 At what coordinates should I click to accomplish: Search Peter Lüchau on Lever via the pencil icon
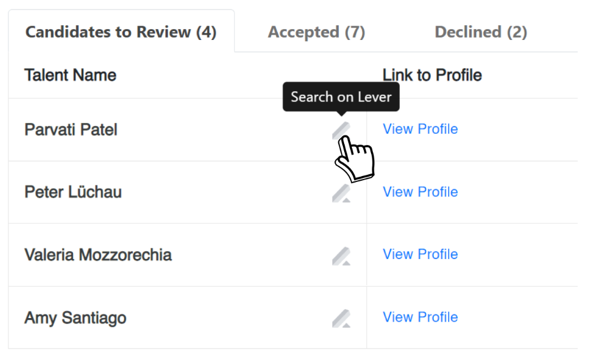[x=341, y=192]
